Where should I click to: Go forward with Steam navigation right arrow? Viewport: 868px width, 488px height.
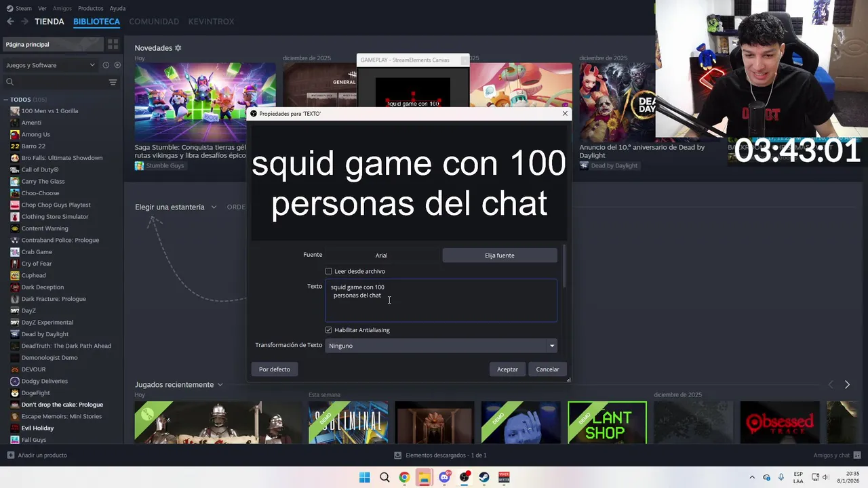(x=24, y=22)
